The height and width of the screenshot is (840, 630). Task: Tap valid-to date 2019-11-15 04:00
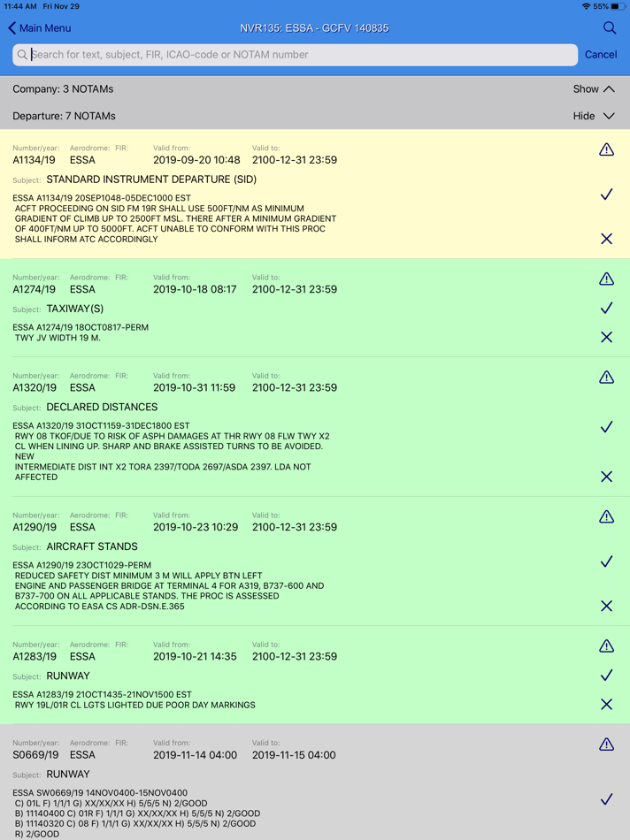(294, 755)
